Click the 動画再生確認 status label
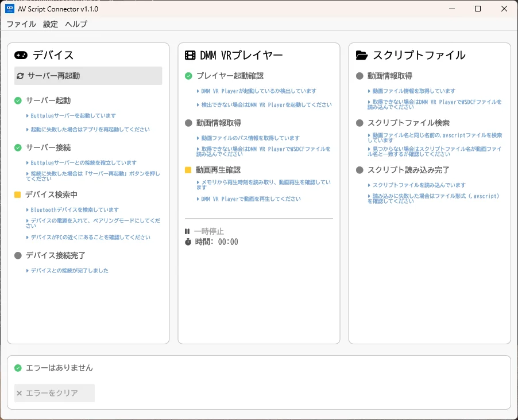518x420 pixels. point(218,170)
